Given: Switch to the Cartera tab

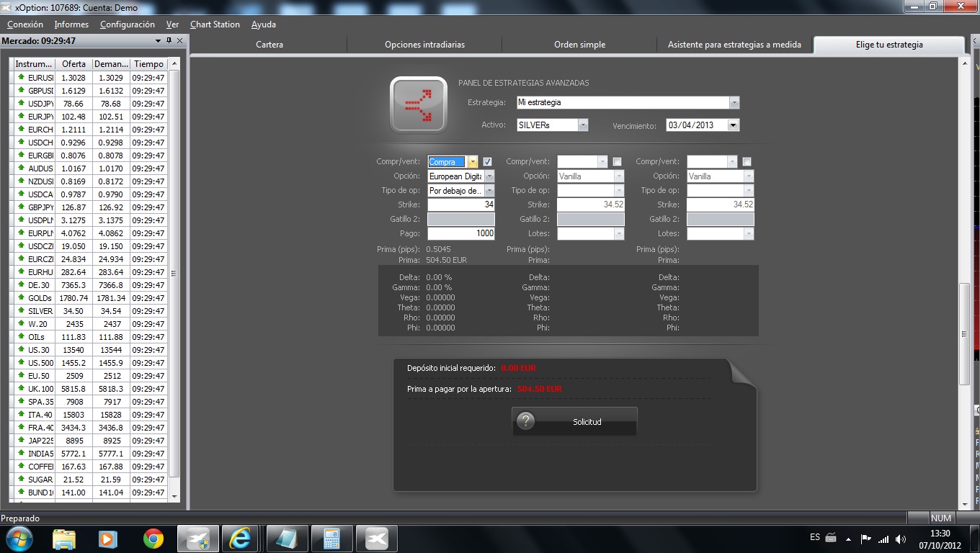Looking at the screenshot, I should (x=269, y=45).
